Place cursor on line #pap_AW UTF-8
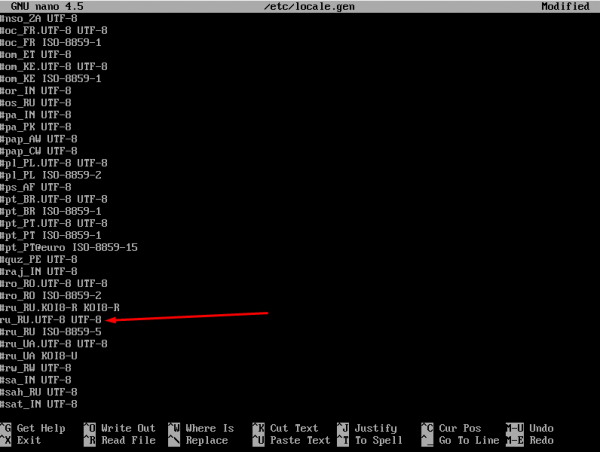Viewport: 600px width, 452px height. [39, 139]
